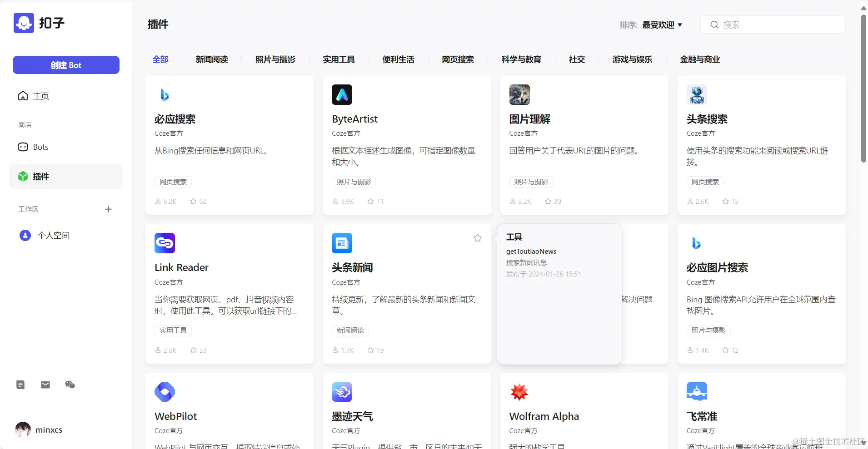Image resolution: width=868 pixels, height=449 pixels.
Task: Click 发布于 2024-01-26 15:51 text
Action: [544, 274]
